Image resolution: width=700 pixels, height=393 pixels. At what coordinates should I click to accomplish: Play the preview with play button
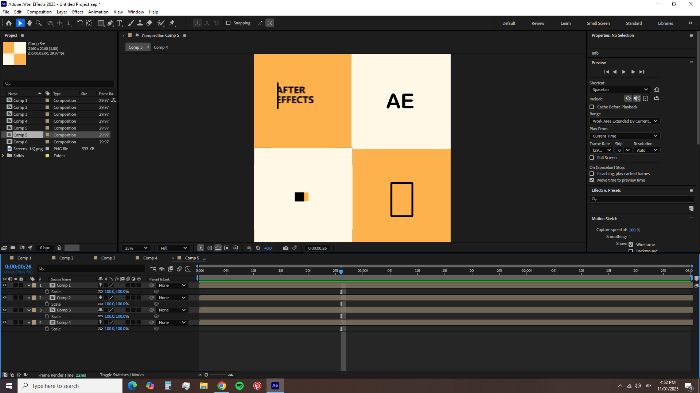click(x=624, y=72)
